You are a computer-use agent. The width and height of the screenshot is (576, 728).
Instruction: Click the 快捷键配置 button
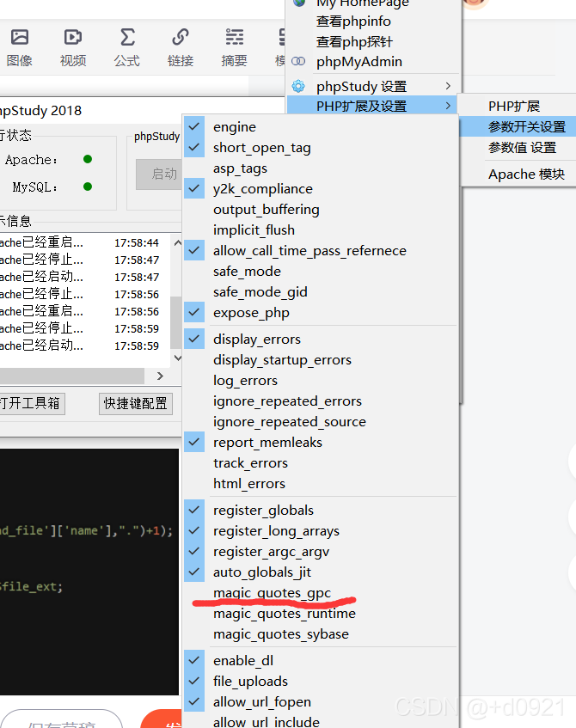click(136, 403)
